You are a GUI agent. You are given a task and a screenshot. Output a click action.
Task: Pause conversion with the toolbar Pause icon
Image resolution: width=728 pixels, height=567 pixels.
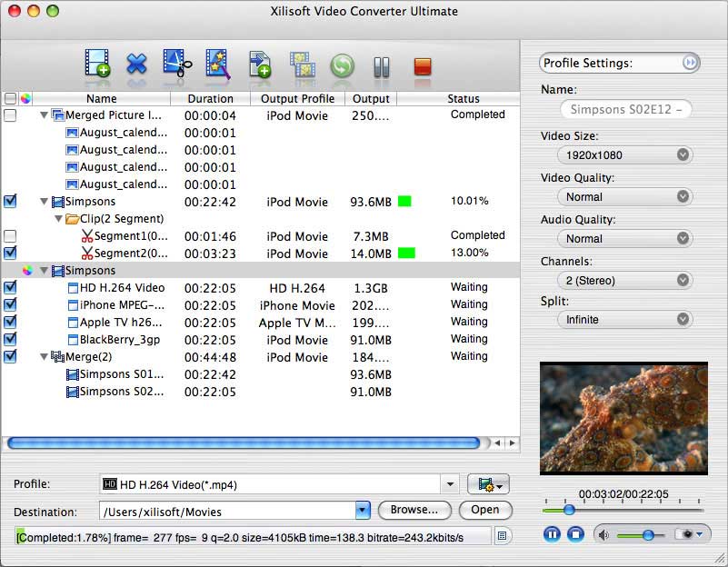coord(382,66)
